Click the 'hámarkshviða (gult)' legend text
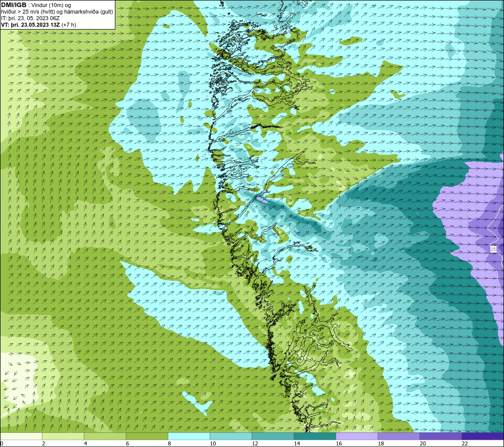Viewport: 504px width, 447px height. click(x=90, y=12)
